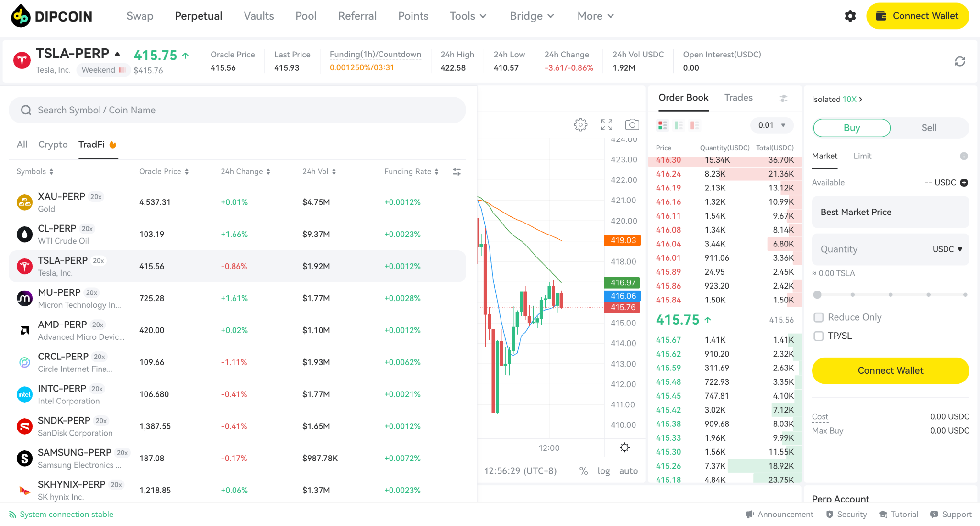Refresh the market data
This screenshot has height=526, width=980.
pos(960,61)
